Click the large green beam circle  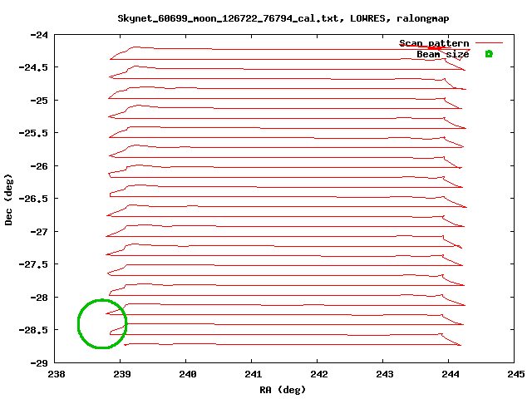pos(102,324)
